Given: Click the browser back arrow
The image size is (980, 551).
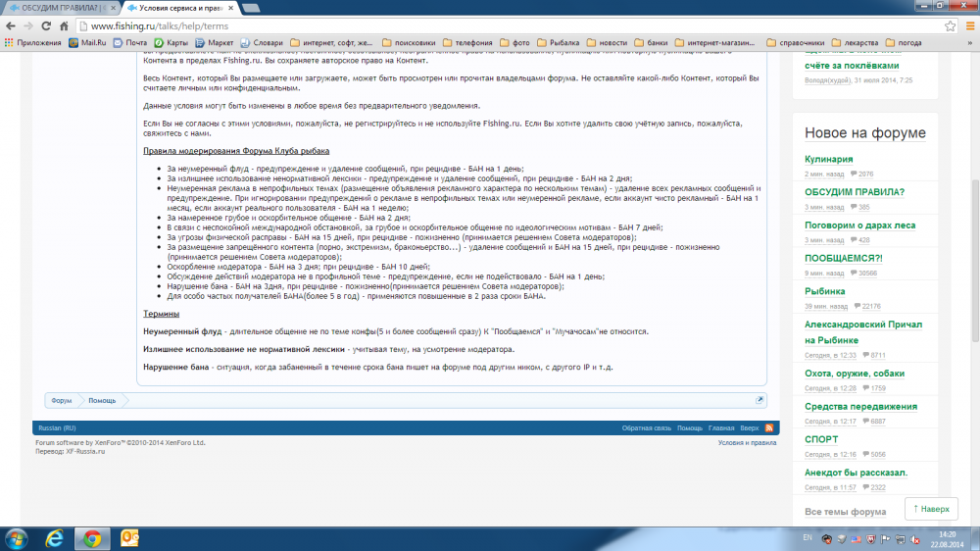Looking at the screenshot, I should 11,26.
